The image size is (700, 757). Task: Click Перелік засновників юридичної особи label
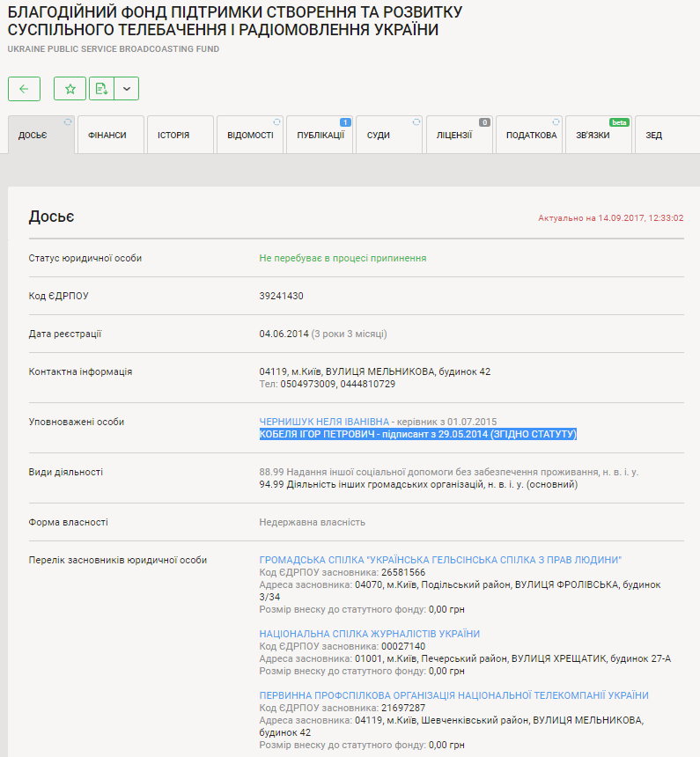[118, 560]
